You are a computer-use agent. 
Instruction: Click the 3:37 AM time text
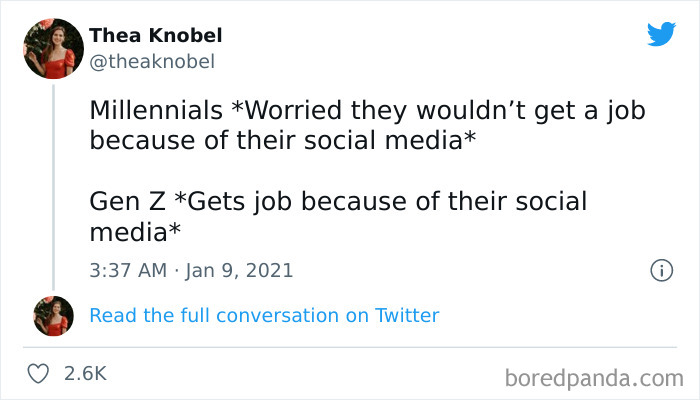point(126,270)
